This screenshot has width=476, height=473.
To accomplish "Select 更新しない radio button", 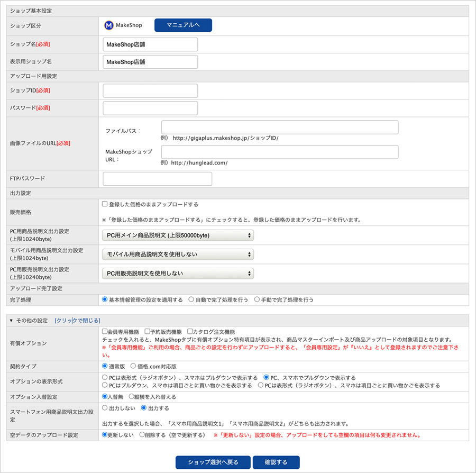I will click(x=105, y=435).
